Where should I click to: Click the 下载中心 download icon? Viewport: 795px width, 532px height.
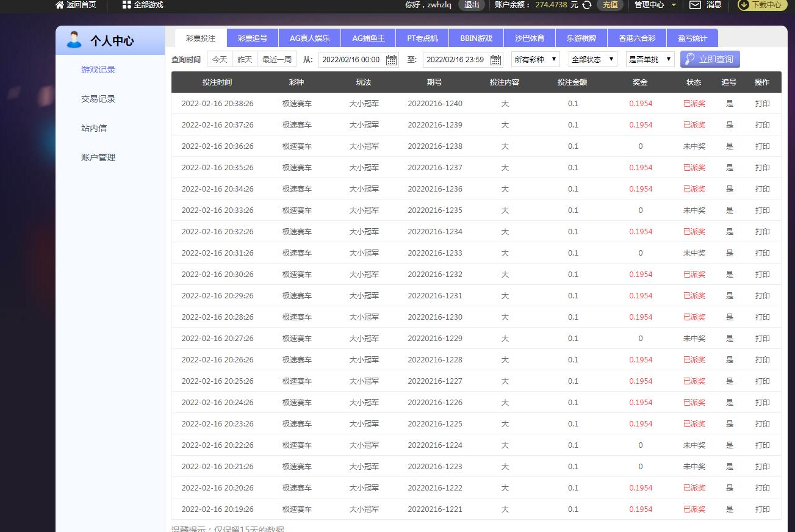tap(744, 5)
